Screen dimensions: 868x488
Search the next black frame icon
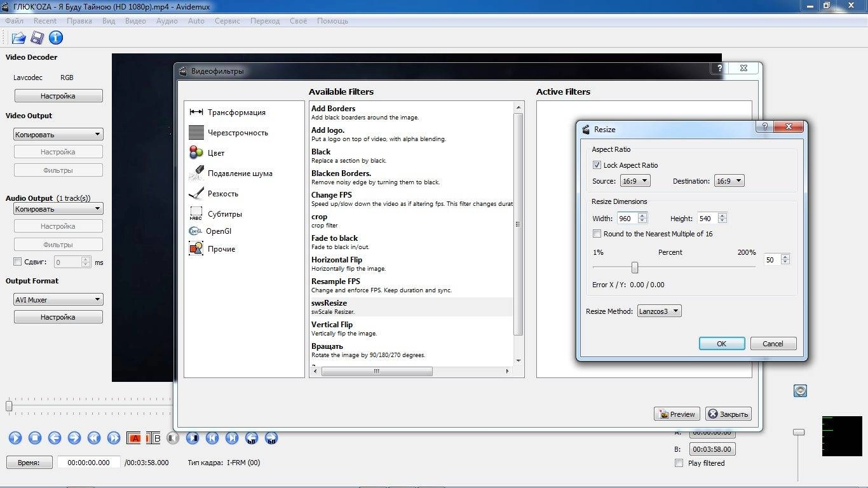(193, 438)
